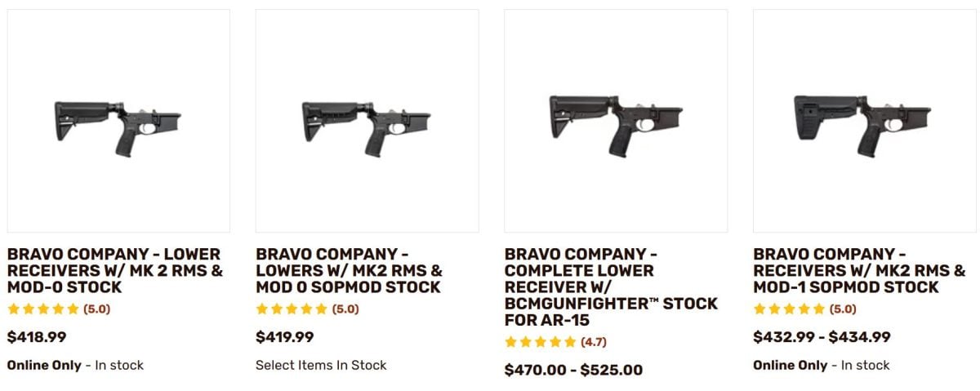The height and width of the screenshot is (391, 980).
Task: Click the Receivers W/ MK2 RMS & MOD-1 SOPMOD Stock title
Action: tap(859, 271)
